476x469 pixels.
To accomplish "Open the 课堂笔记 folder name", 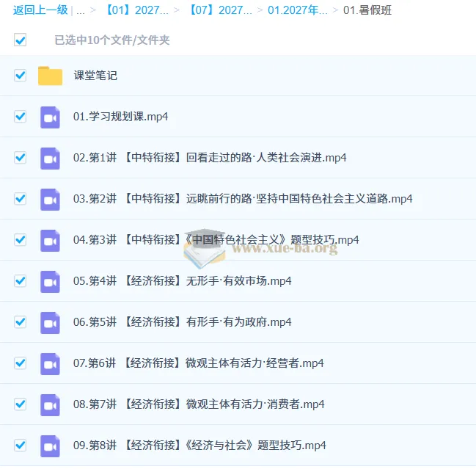I will (95, 76).
